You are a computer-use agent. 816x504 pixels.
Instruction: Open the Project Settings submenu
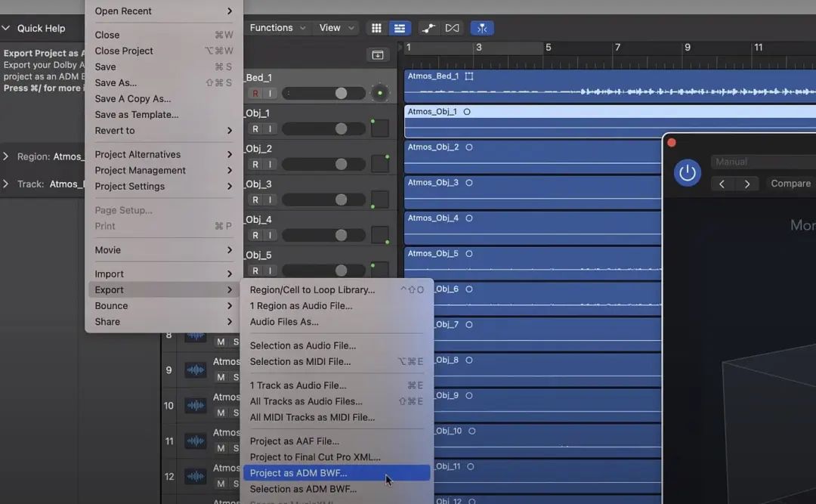[x=163, y=187]
